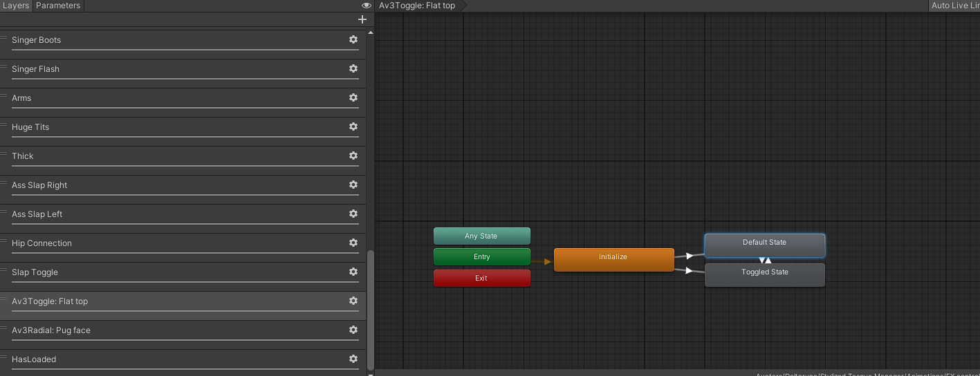980x376 pixels.
Task: Select the Hip Connection layer
Action: pos(183,247)
